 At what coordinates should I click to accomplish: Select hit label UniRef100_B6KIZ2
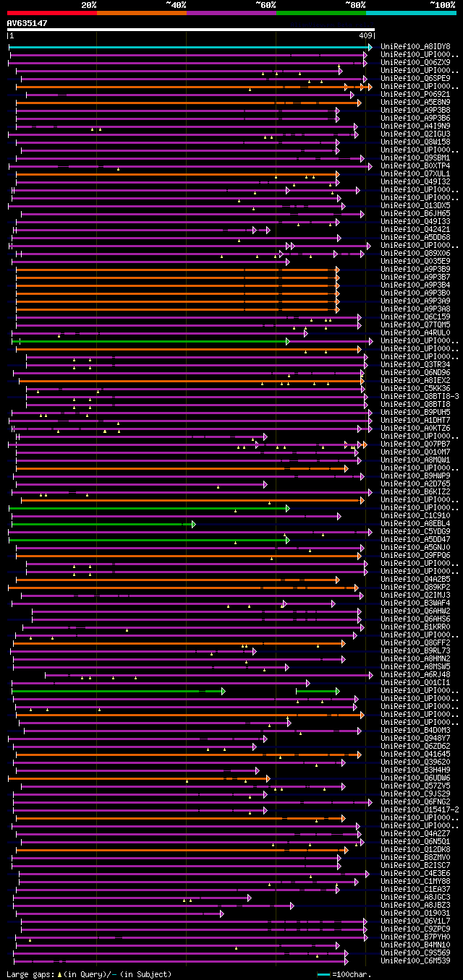[x=417, y=492]
